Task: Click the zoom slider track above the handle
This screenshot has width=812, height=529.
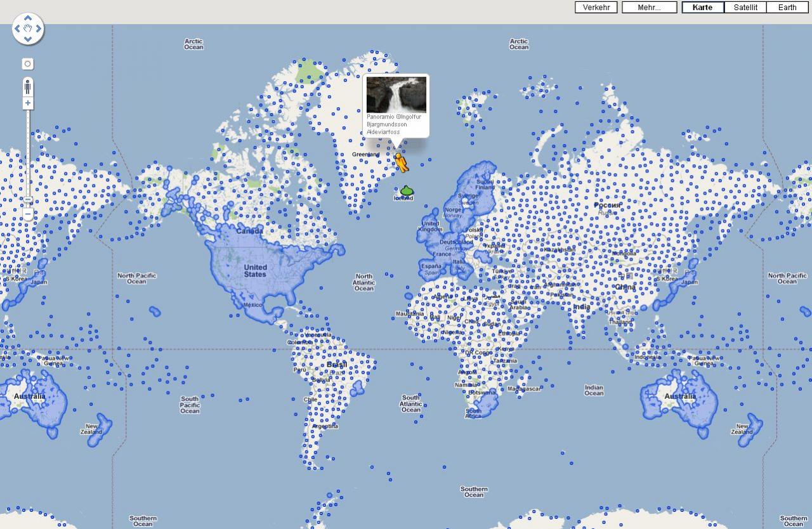Action: coord(28,152)
